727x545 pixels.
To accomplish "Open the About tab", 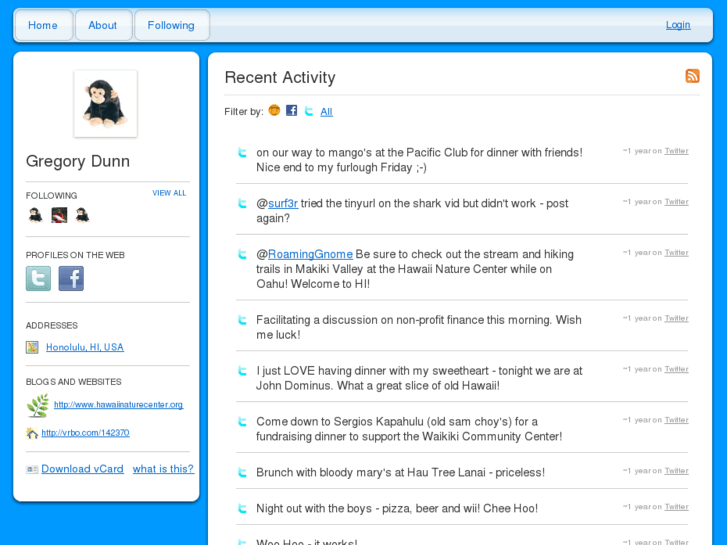I will click(103, 25).
